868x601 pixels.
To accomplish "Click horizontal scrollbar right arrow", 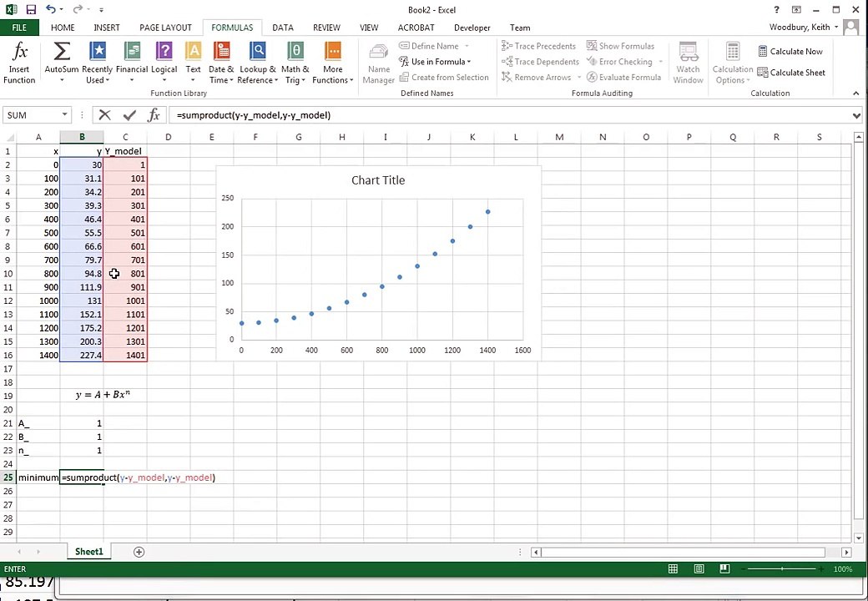I will 846,552.
